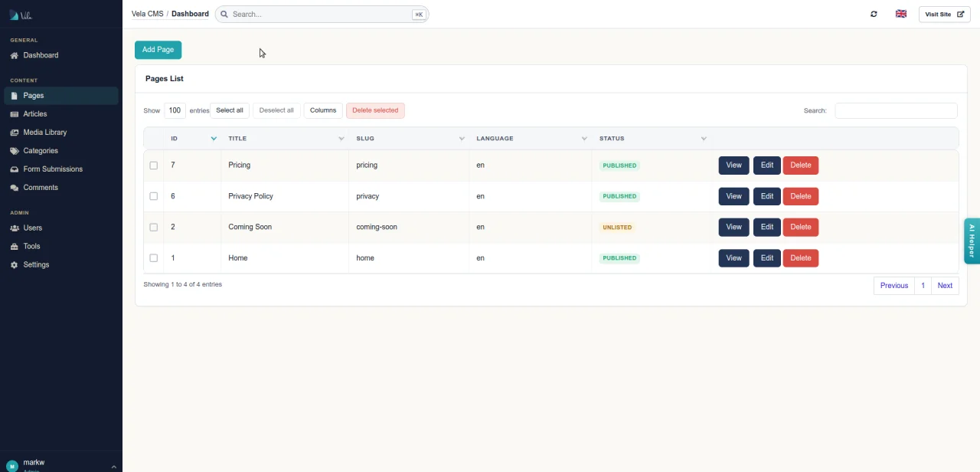Select the Articles section in the sidebar
Screen dimensions: 980x472
pos(34,113)
